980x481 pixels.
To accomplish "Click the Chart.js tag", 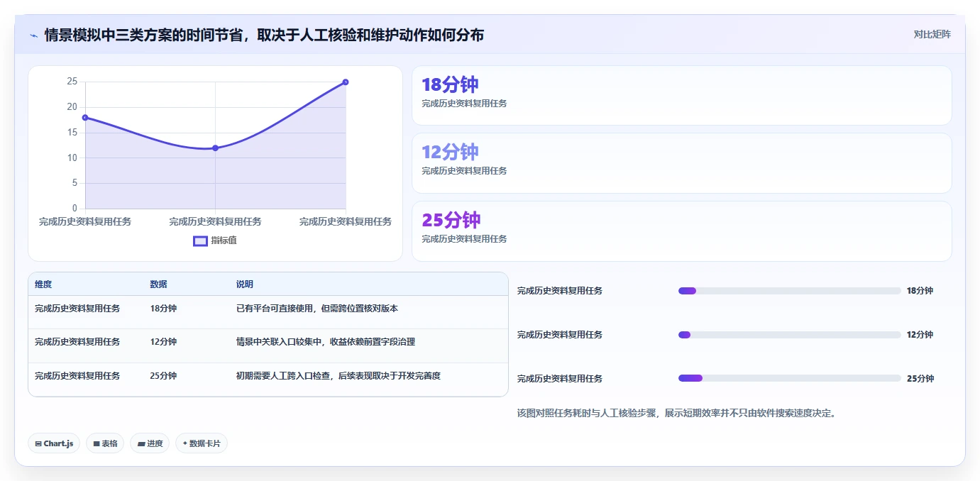I will point(54,443).
